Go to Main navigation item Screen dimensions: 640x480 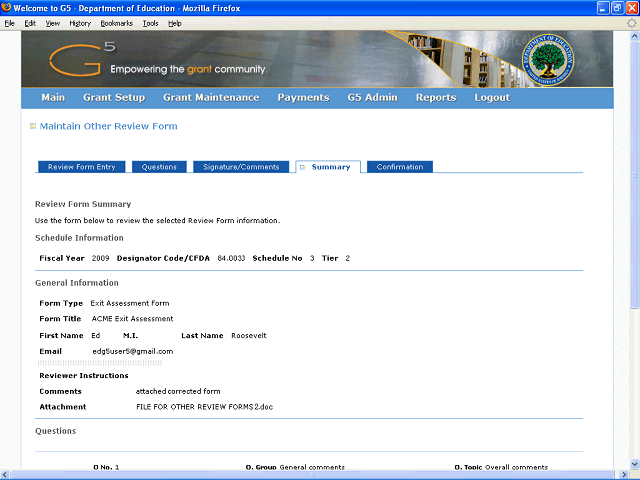(x=53, y=98)
